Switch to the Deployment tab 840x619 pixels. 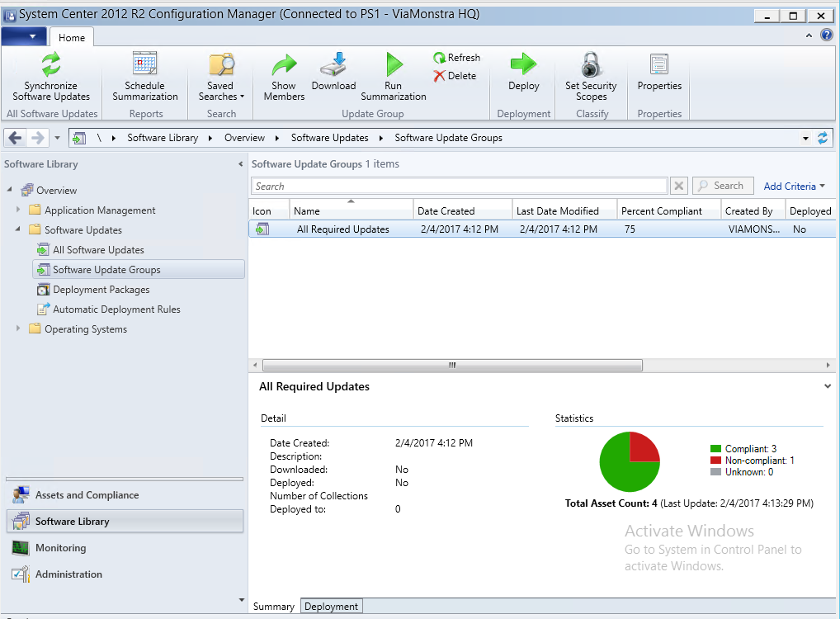point(331,607)
